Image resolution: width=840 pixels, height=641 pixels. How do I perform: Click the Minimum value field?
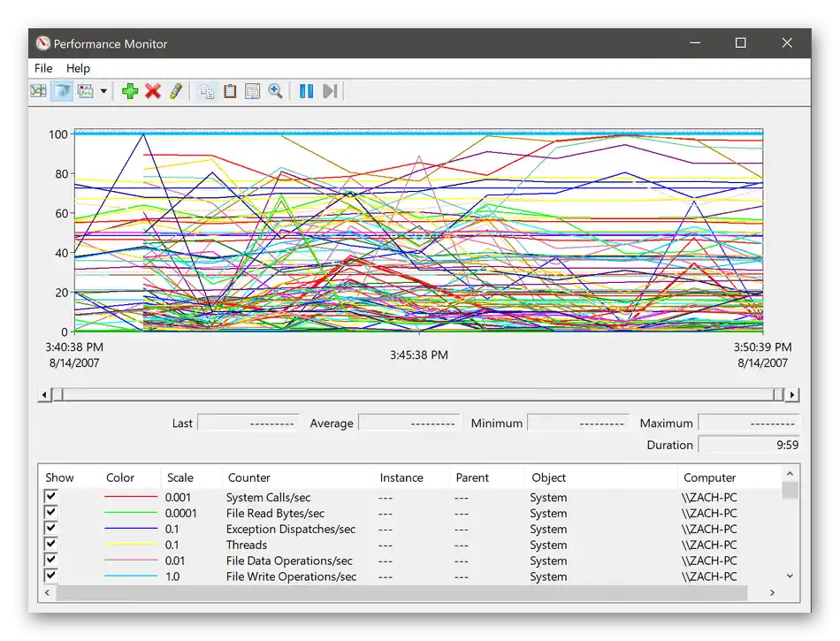pos(578,423)
